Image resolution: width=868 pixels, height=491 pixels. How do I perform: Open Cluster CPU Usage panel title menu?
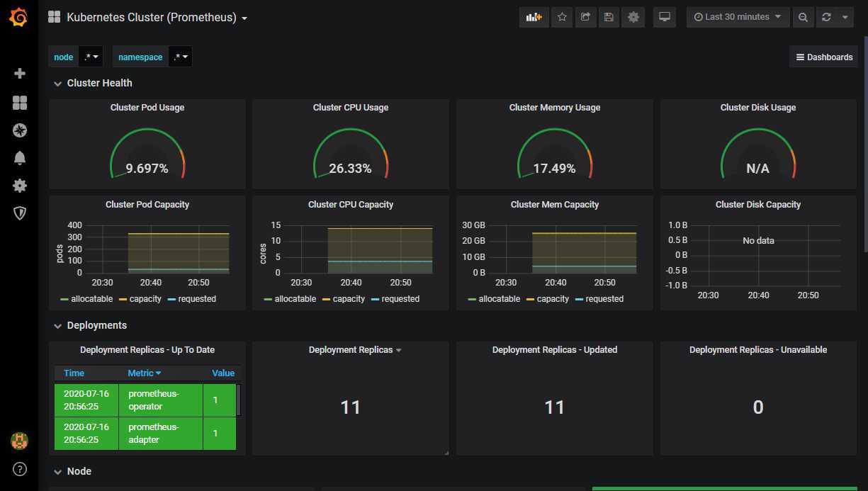pyautogui.click(x=351, y=108)
